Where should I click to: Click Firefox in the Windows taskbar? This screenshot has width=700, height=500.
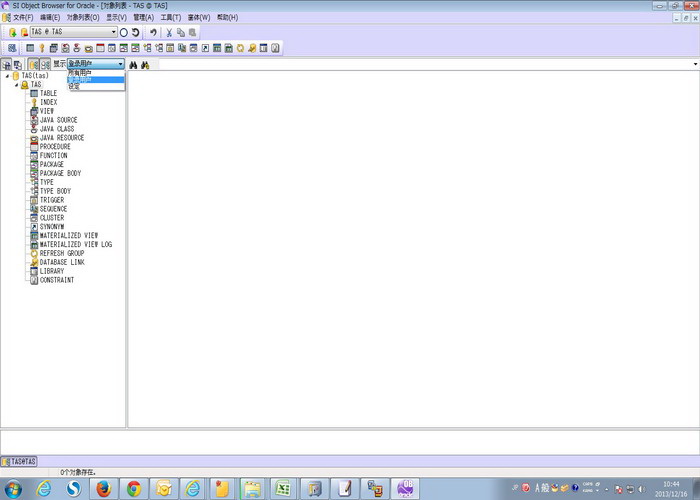(104, 488)
